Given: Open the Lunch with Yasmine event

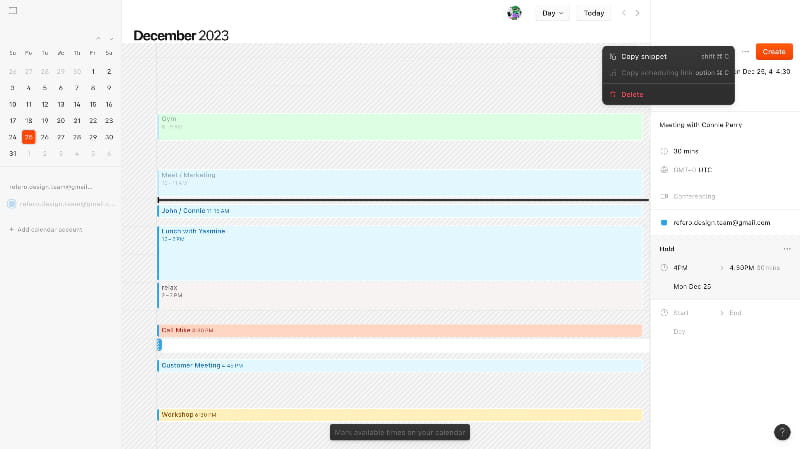Looking at the screenshot, I should [x=399, y=253].
